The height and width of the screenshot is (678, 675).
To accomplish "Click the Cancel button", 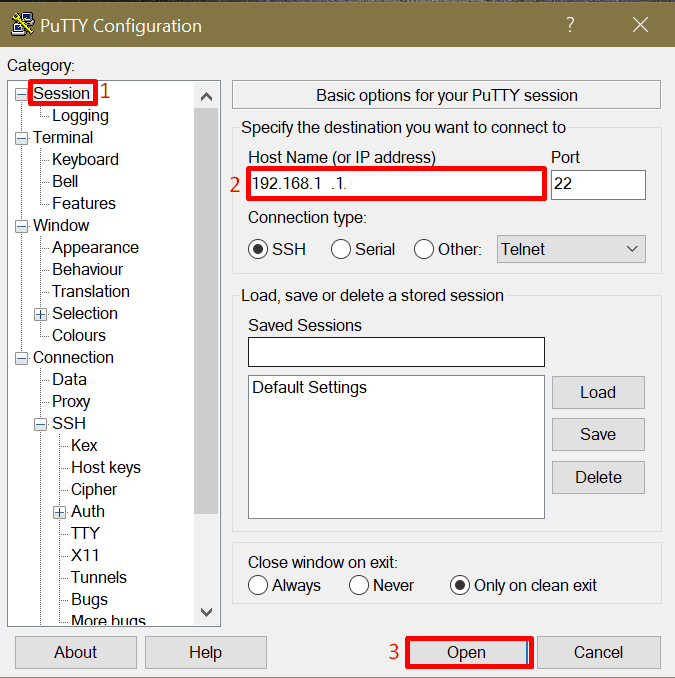I will click(x=598, y=652).
